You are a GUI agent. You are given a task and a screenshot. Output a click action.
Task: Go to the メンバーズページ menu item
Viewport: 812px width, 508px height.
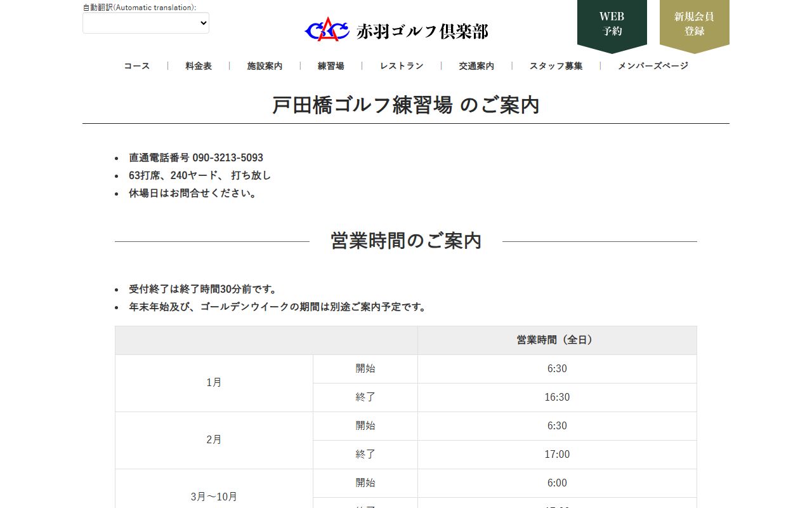click(x=653, y=66)
